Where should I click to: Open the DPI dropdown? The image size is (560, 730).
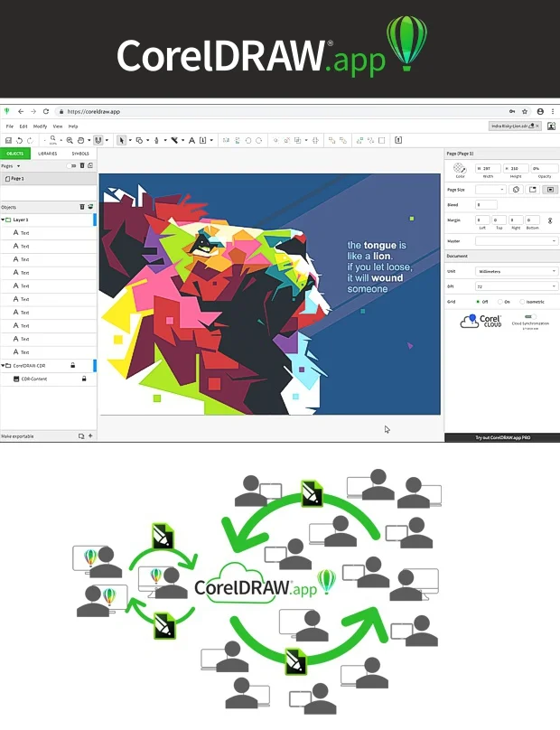click(x=517, y=286)
